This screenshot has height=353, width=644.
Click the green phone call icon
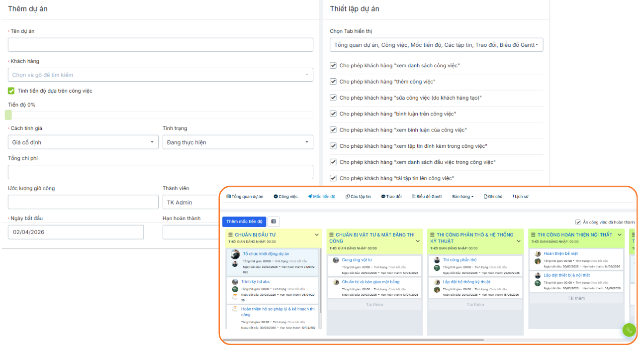[x=629, y=330]
